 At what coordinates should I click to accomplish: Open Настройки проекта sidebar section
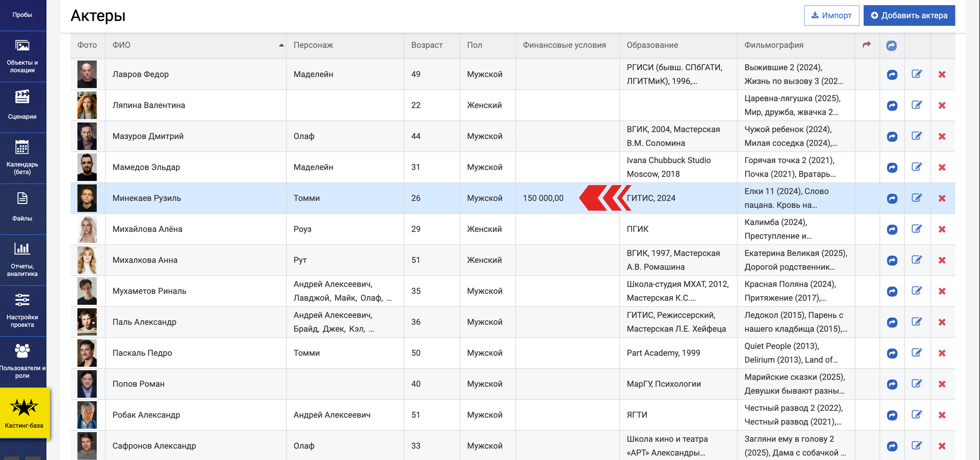[22, 311]
